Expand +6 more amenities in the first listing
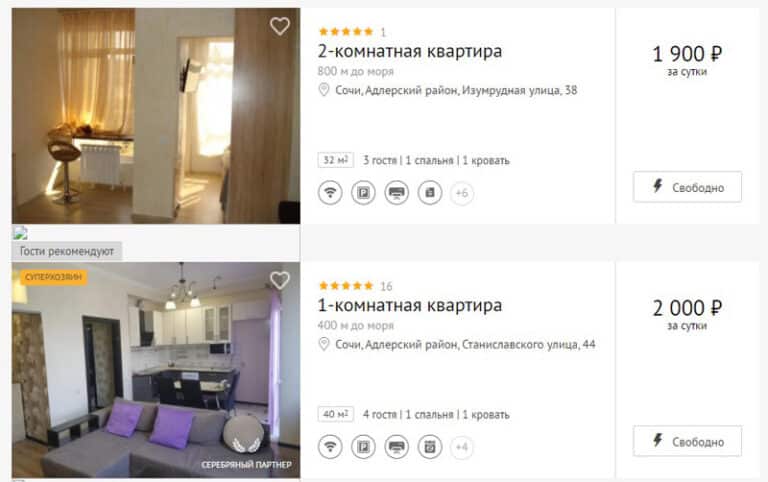 point(462,193)
